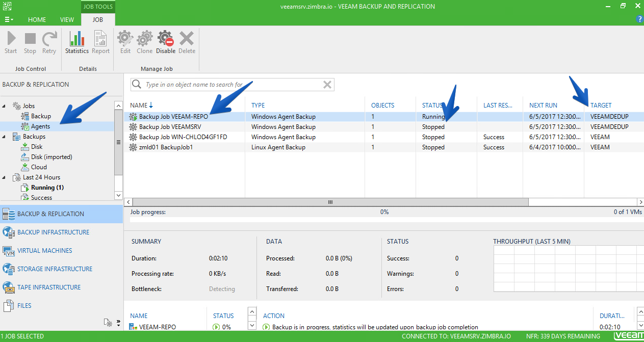Select Agents under Jobs
Image resolution: width=644 pixels, height=342 pixels.
pos(40,126)
